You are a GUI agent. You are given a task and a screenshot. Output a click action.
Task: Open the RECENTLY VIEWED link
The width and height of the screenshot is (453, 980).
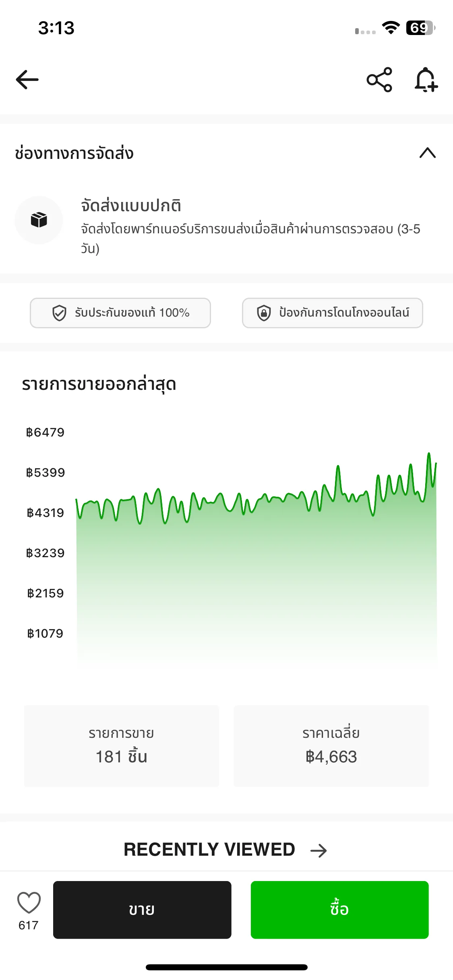[209, 850]
